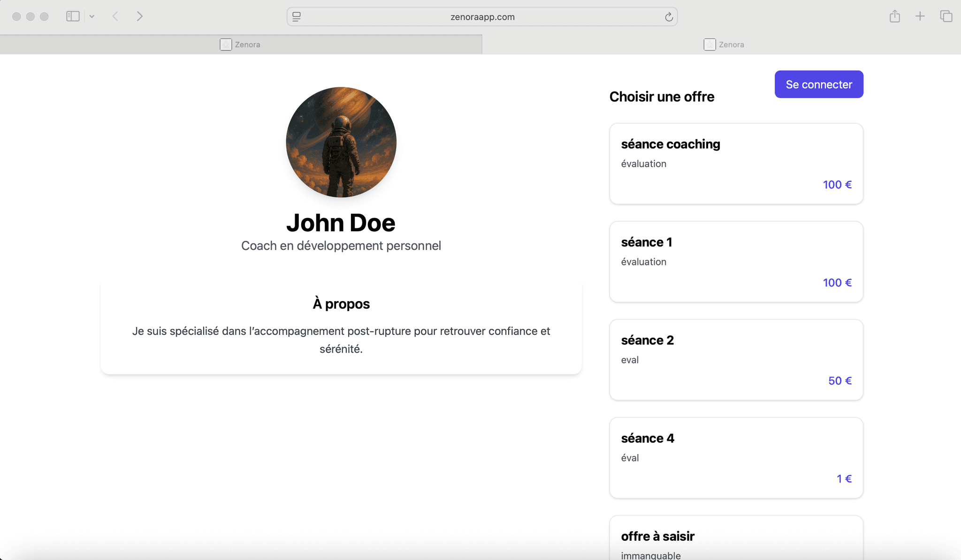
Task: Open the sidebar options chevron
Action: point(92,16)
